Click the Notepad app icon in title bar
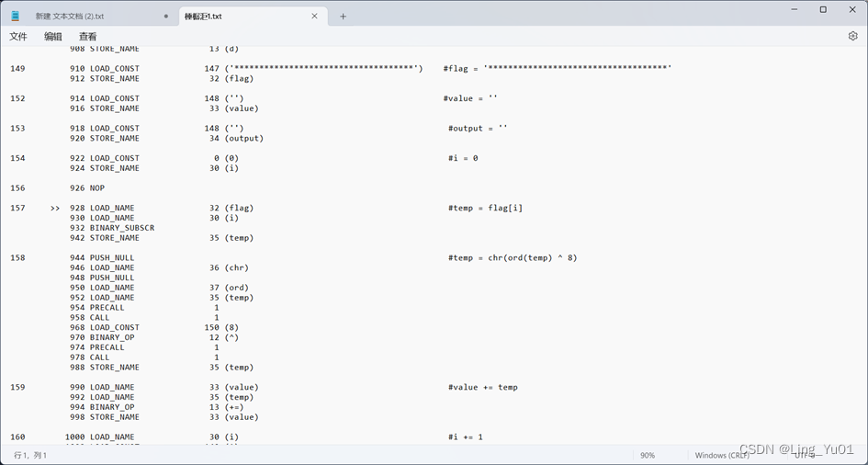This screenshot has width=868, height=465. (x=15, y=16)
